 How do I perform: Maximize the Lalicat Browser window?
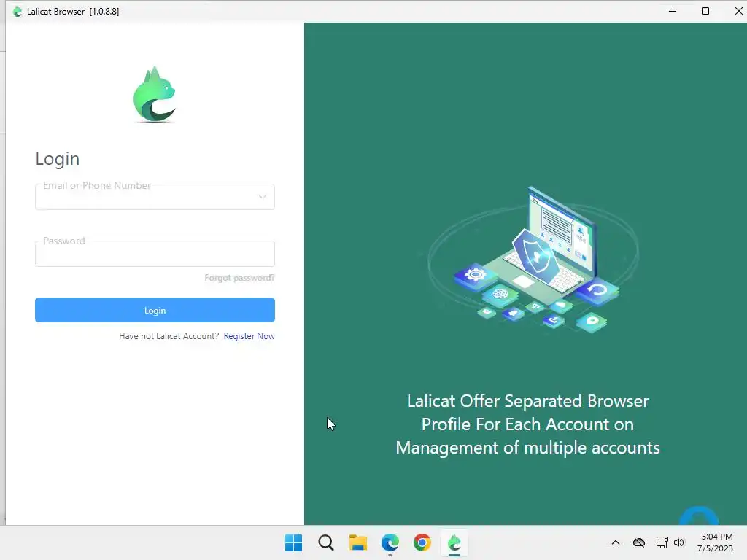[705, 11]
